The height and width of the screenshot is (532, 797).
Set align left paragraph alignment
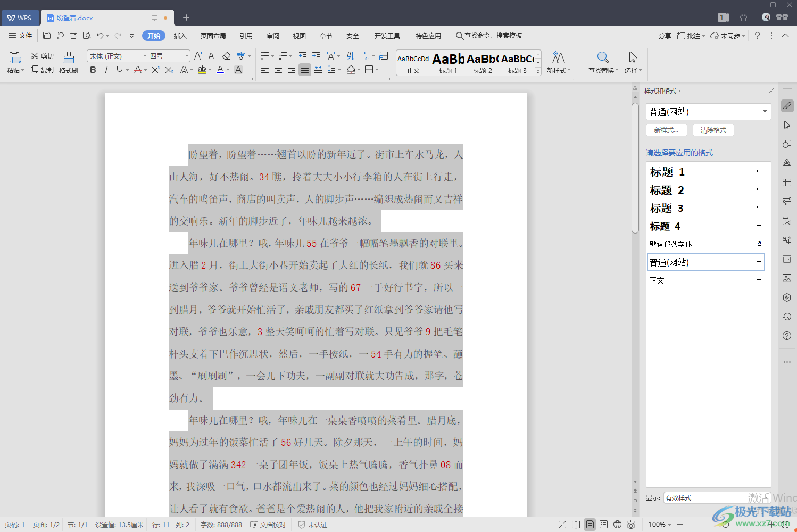coord(265,70)
